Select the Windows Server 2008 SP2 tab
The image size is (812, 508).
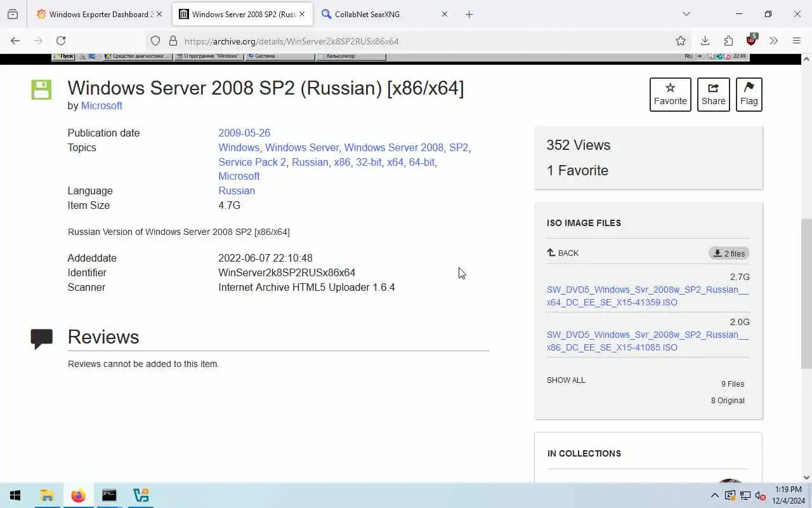coord(242,14)
